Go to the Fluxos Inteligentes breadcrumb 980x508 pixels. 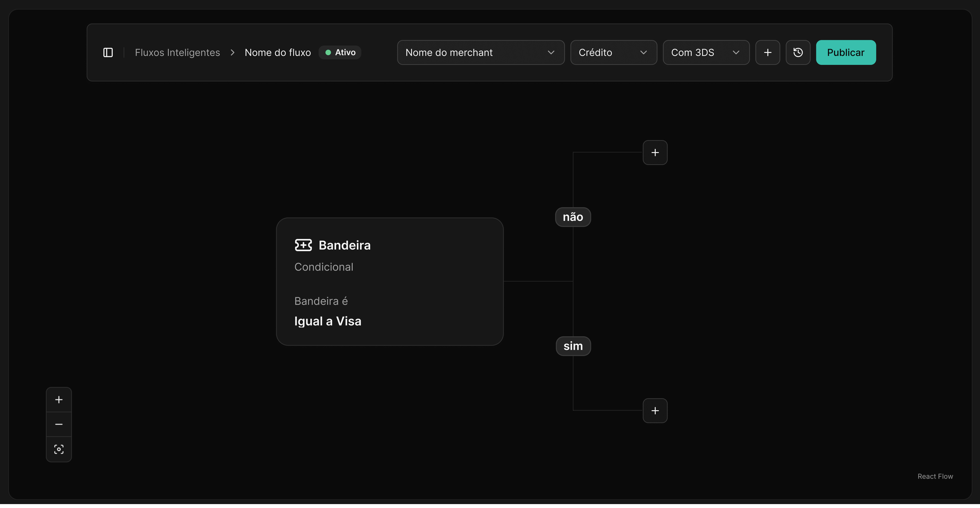[177, 52]
